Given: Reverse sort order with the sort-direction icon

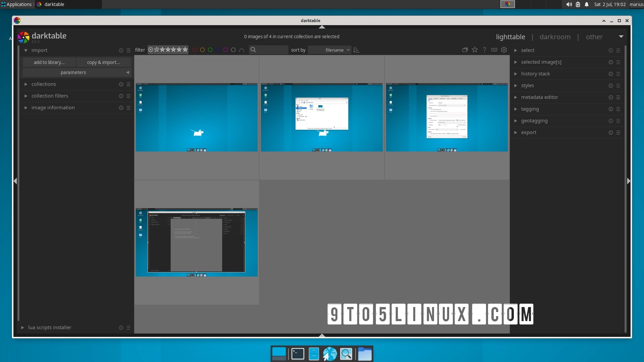Looking at the screenshot, I should (x=356, y=50).
